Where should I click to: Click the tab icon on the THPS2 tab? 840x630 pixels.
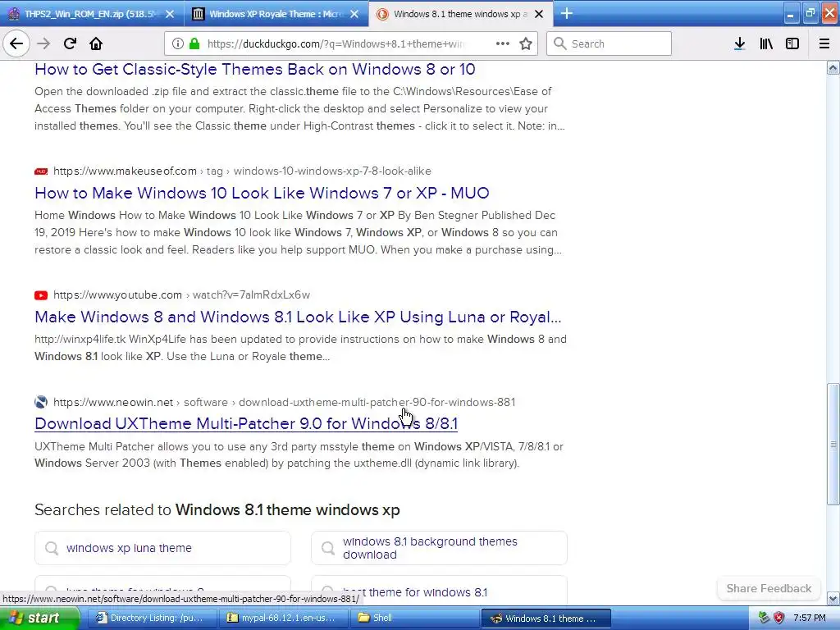[x=14, y=14]
